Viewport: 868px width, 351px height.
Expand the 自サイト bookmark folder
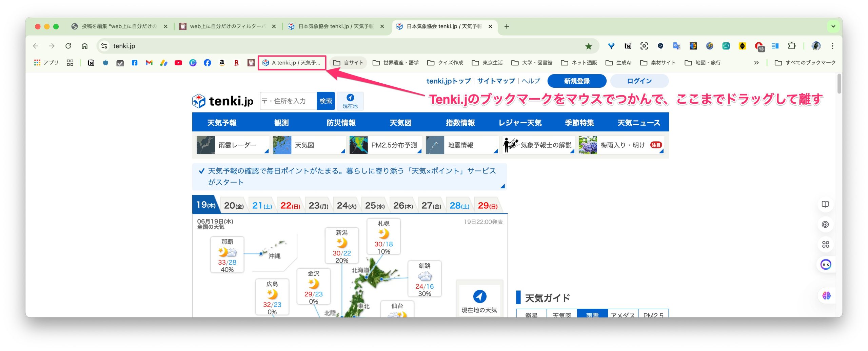pos(348,63)
